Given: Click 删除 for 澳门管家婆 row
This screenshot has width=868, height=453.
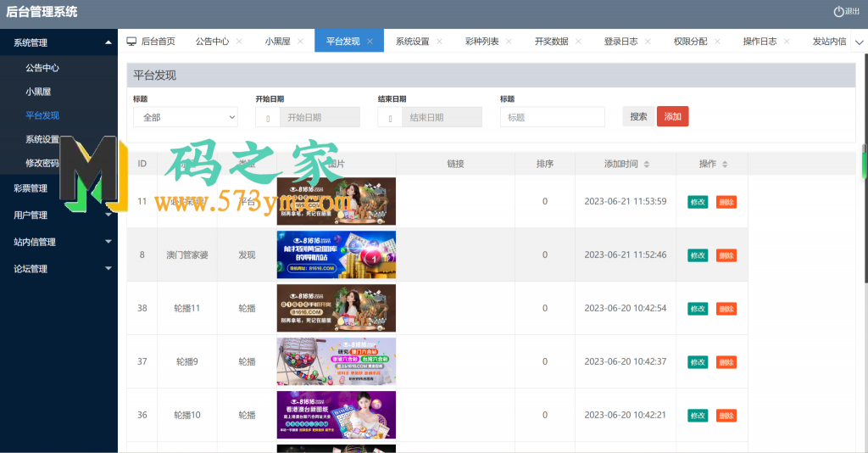Looking at the screenshot, I should pos(726,255).
